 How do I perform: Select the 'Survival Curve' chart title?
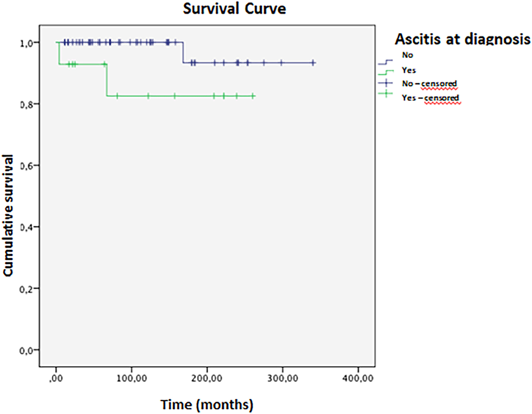(x=234, y=9)
